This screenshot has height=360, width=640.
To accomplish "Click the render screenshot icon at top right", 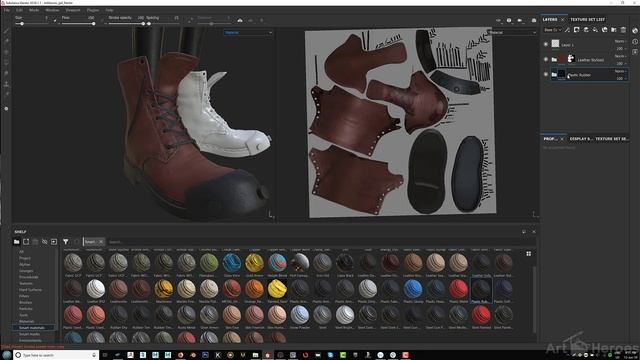I will pos(533,20).
